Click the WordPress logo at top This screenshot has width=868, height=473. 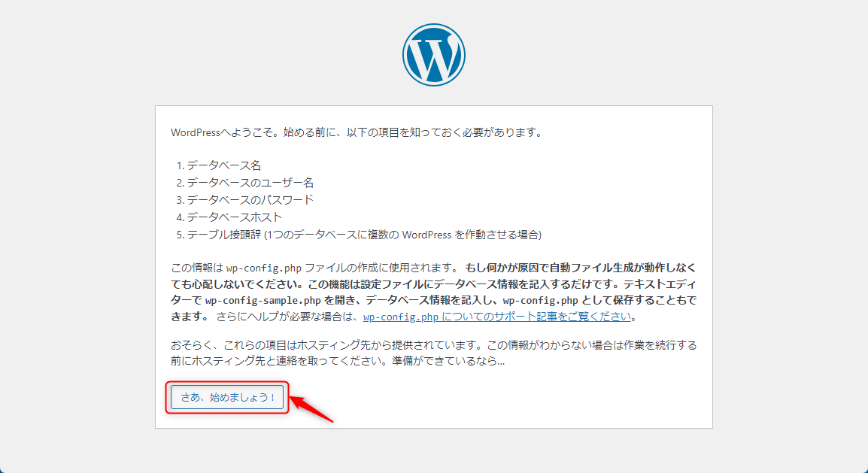(x=433, y=55)
